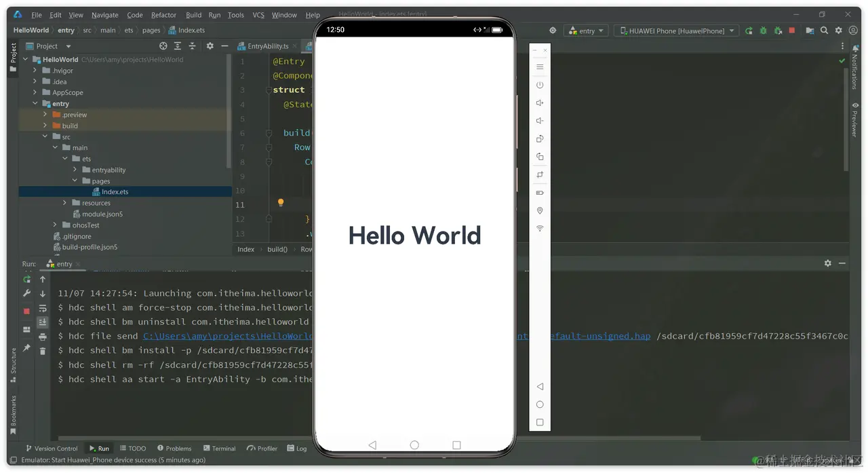Click the green Debug bug icon in toolbar
The height and width of the screenshot is (473, 868).
pos(763,31)
